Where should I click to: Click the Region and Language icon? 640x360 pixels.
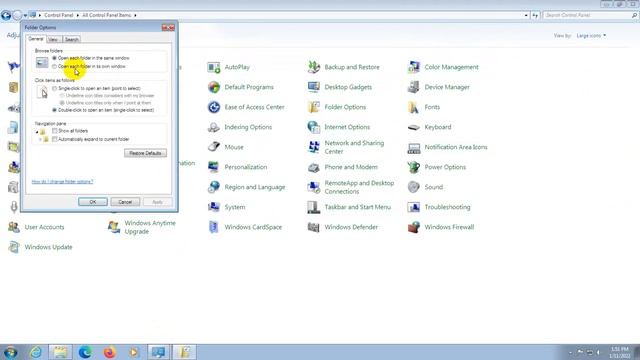[214, 187]
